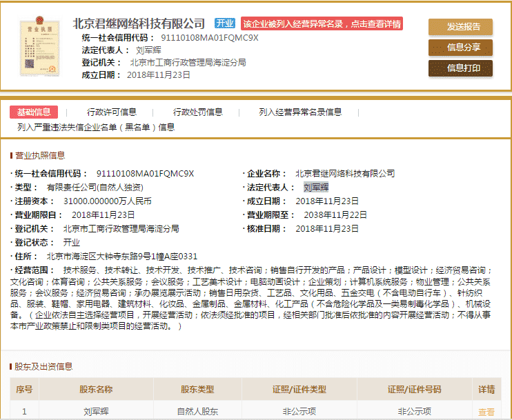512x420 pixels.
Task: Click the 发送报告 button
Action: coord(460,27)
